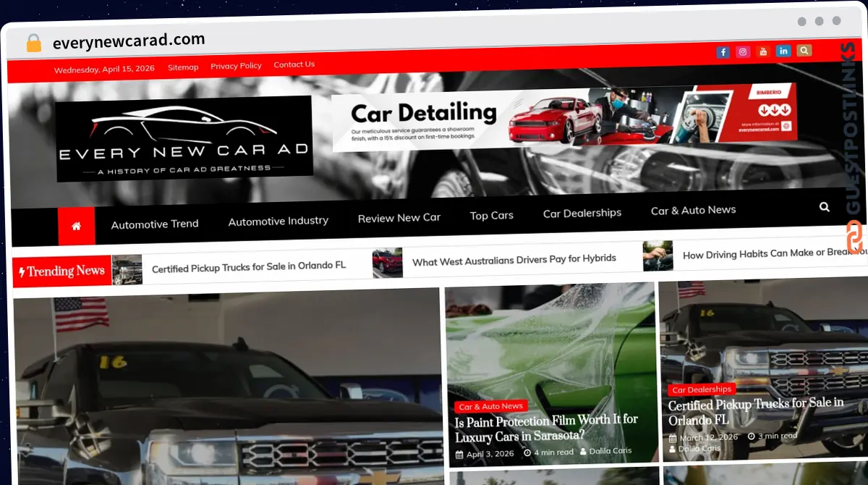Open trending 'What West Australians Drivers Pay for Hybrids'
The image size is (868, 485).
514,259
